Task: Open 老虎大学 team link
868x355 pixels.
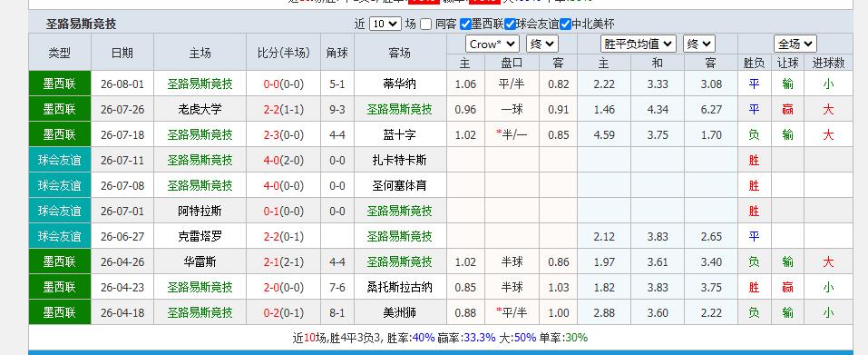Action: 200,110
